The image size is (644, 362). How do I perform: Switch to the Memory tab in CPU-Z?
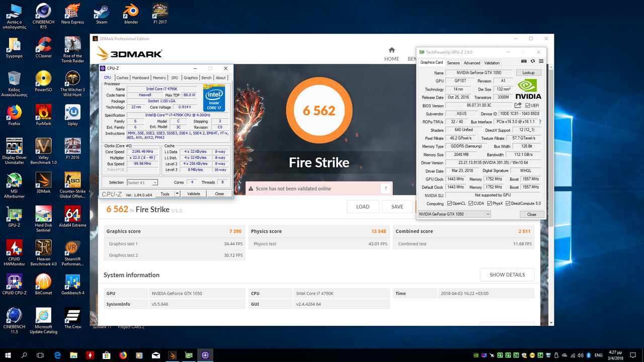[x=159, y=78]
